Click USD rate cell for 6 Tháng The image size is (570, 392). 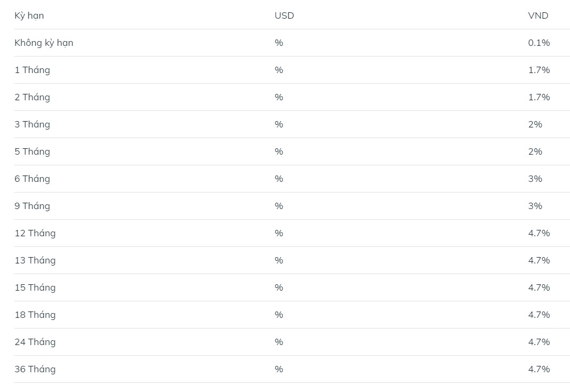(279, 179)
